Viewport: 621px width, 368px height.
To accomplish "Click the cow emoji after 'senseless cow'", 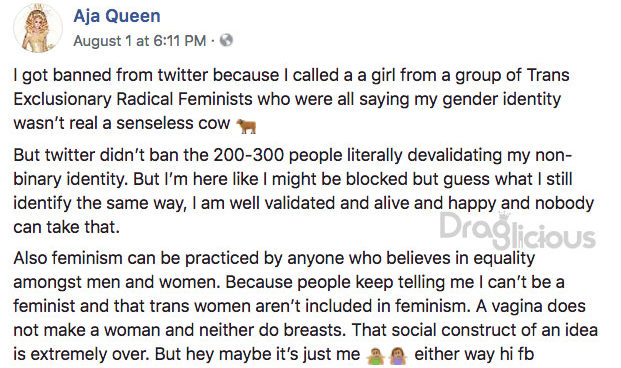I will [x=246, y=126].
